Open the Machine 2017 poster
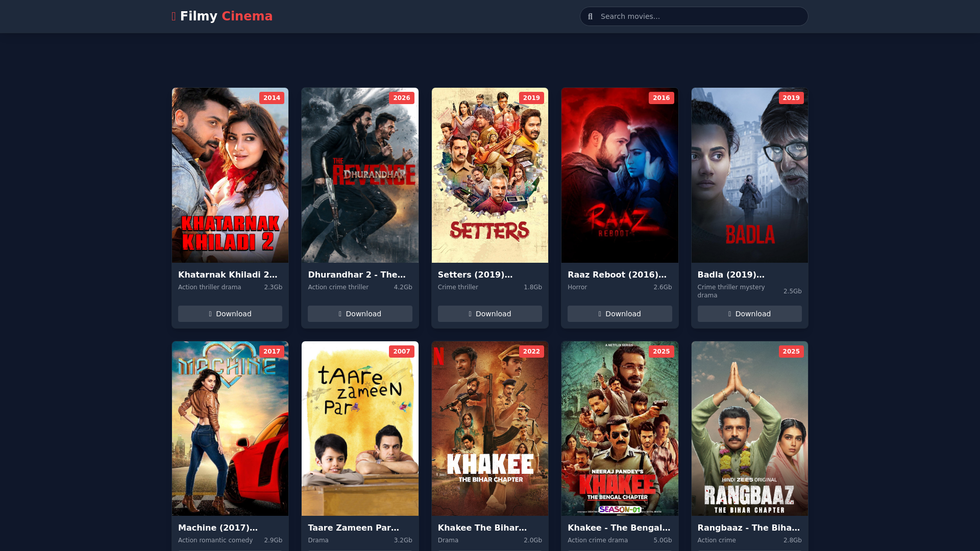980x551 pixels. click(x=230, y=429)
